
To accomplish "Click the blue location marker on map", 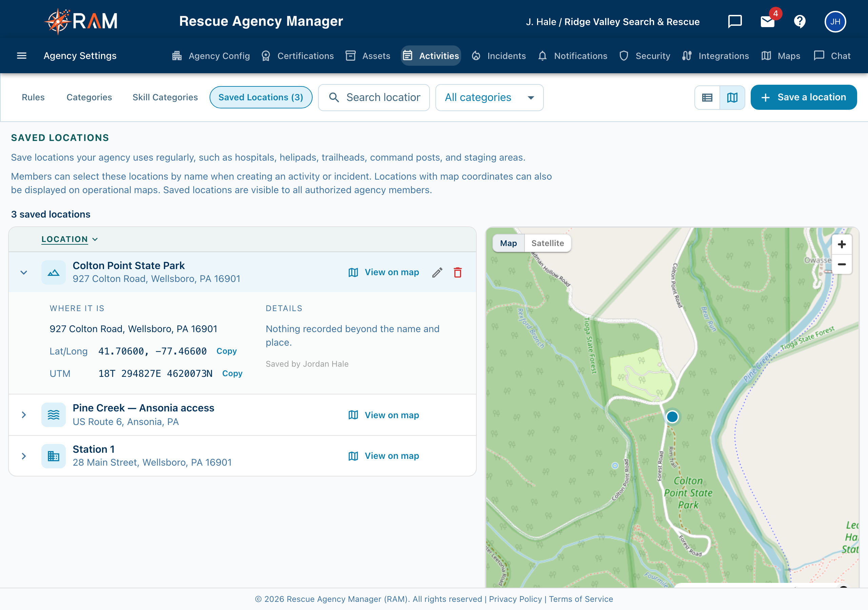I will point(672,417).
